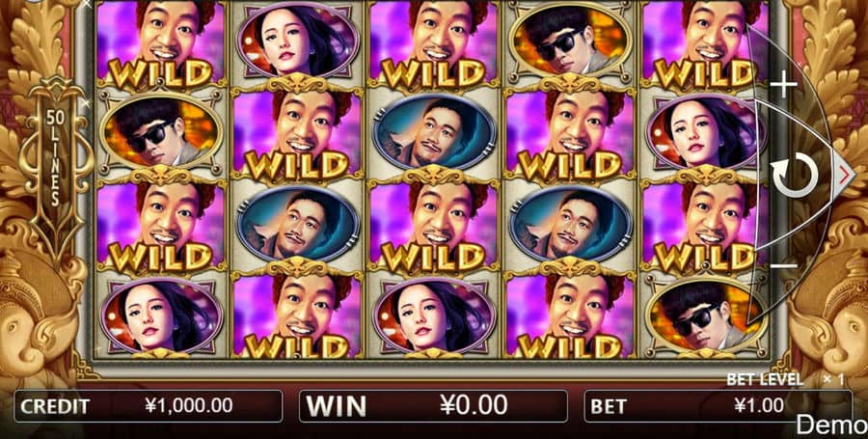Viewport: 868px width, 439px height.
Task: Click the top-left Wild symbol
Action: (162, 42)
